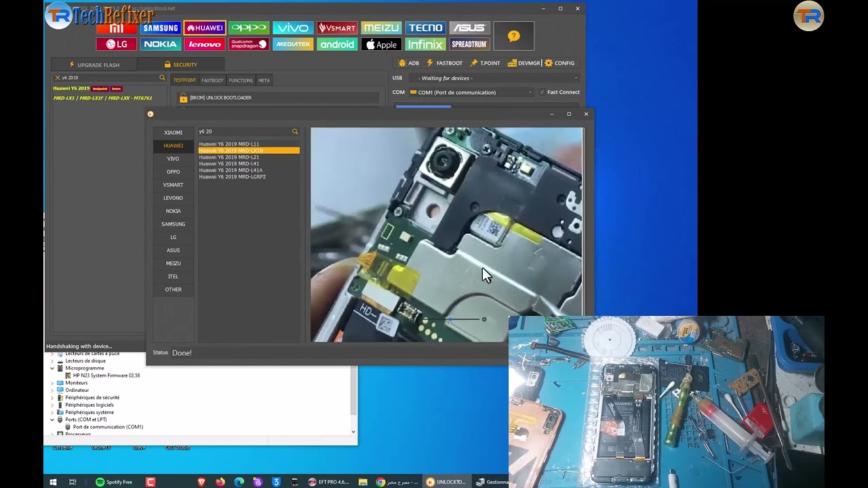Open Spotify Free from taskbar
The width and height of the screenshot is (868, 488).
pyautogui.click(x=114, y=482)
